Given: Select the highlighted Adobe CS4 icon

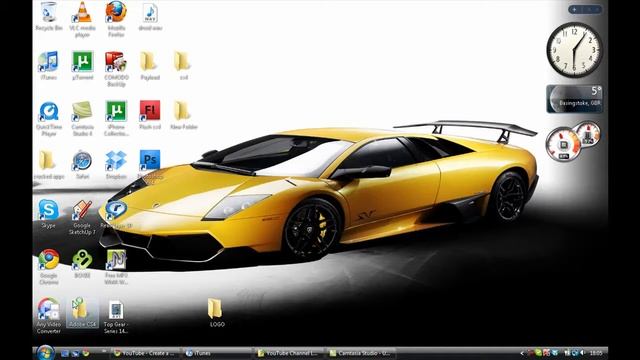Looking at the screenshot, I should point(82,313).
